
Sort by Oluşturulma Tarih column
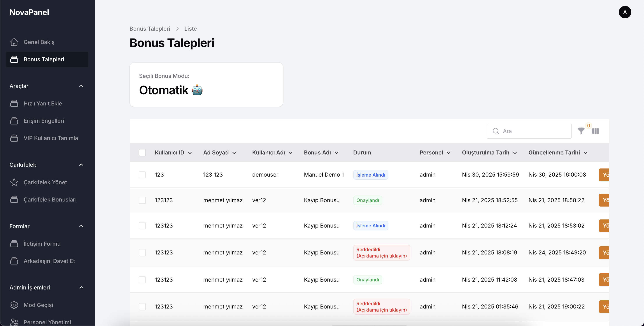[490, 152]
